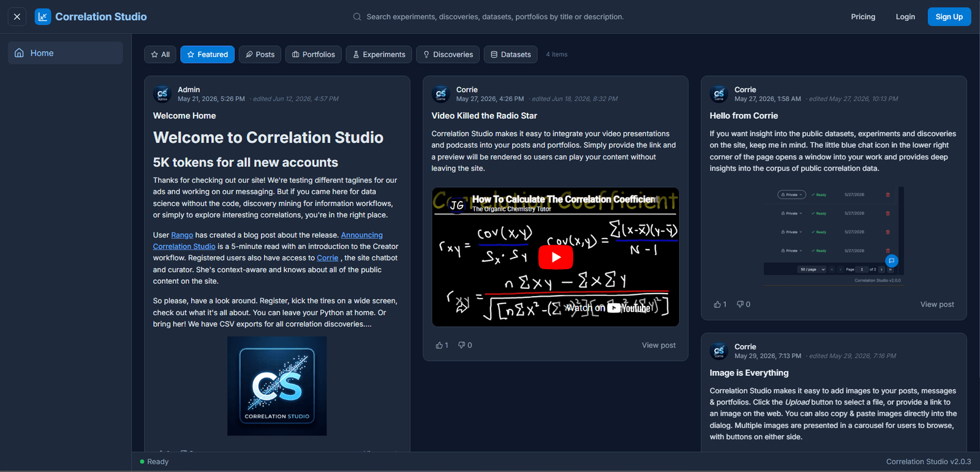Screen dimensions: 980x472
Task: Click Corrie's avatar on Image is Everything post
Action: (x=718, y=351)
